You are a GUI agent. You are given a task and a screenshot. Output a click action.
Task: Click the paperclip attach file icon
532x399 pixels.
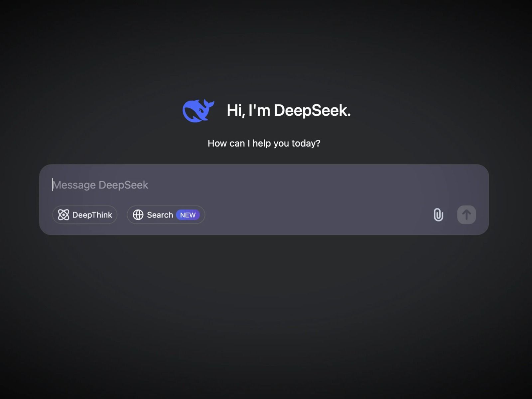(x=438, y=215)
